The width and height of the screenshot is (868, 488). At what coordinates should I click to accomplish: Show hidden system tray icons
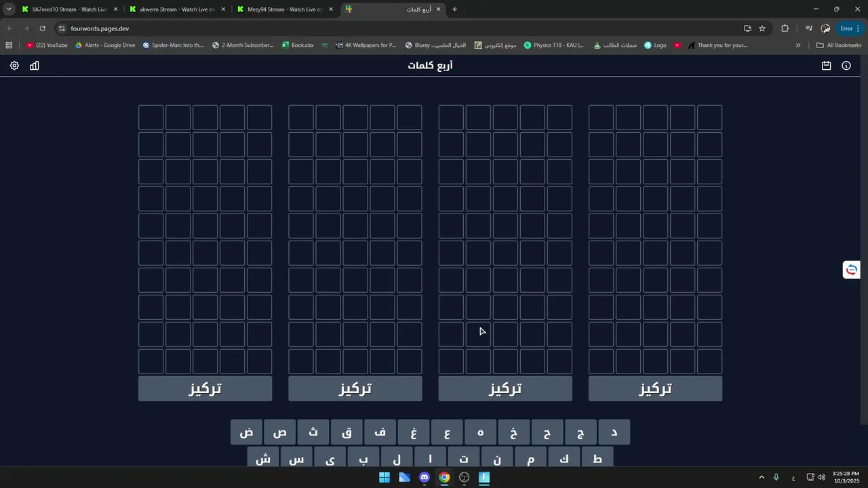coord(762,477)
